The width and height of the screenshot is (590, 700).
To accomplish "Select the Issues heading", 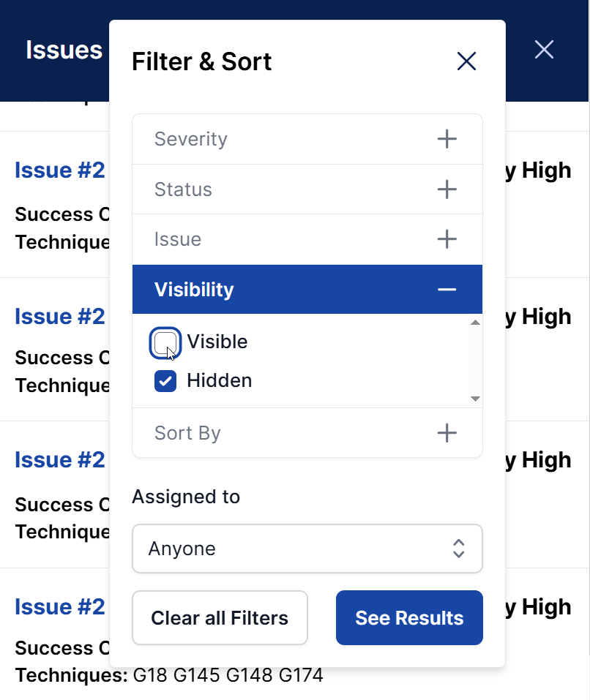I will pos(64,50).
